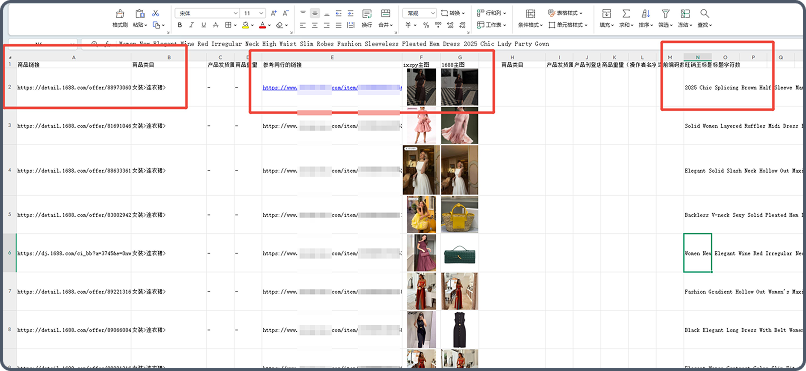This screenshot has height=371, width=806.
Task: Toggle underline formatting
Action: [x=204, y=25]
